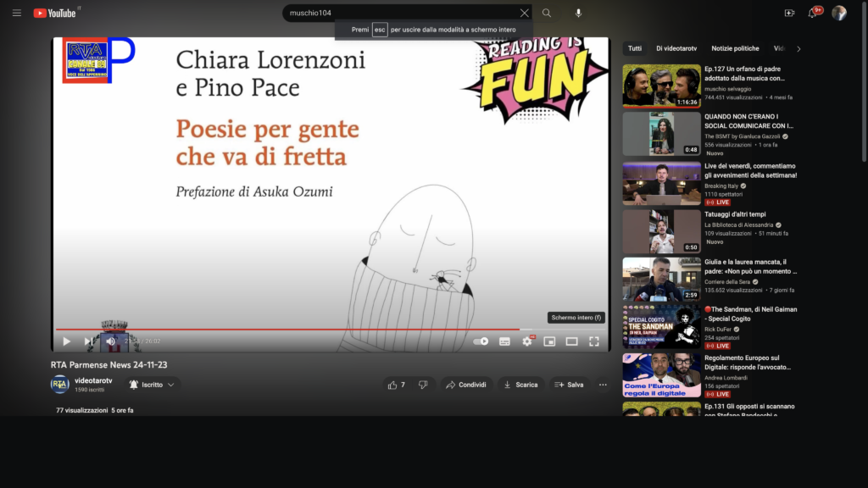Click 'Corriere della Sera' channel name
The image size is (868, 488).
click(727, 281)
